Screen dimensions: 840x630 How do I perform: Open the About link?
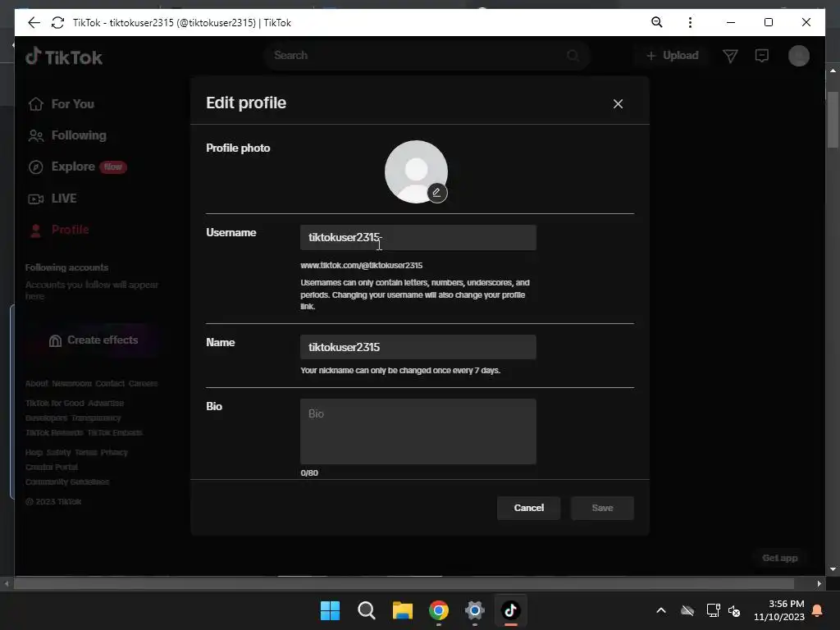click(x=36, y=384)
